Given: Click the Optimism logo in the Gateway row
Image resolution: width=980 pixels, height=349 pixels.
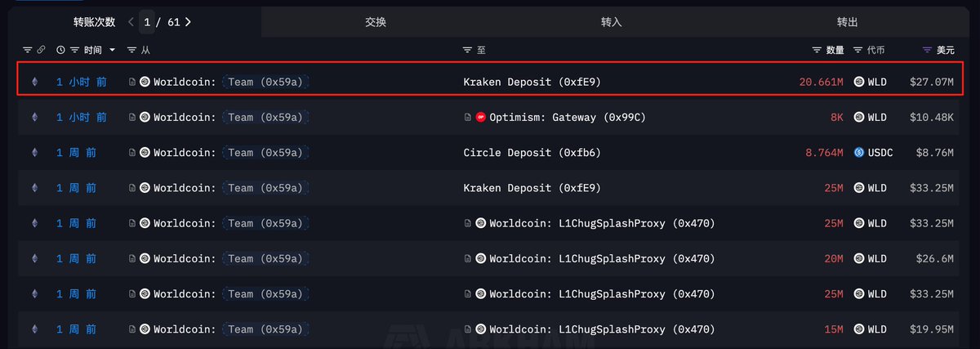Looking at the screenshot, I should 481,118.
